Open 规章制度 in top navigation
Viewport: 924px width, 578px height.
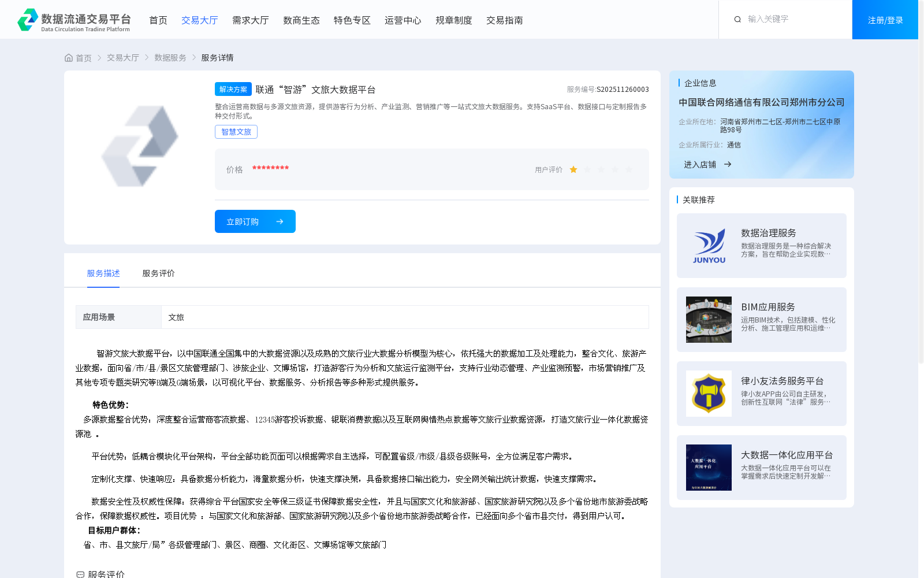point(454,20)
